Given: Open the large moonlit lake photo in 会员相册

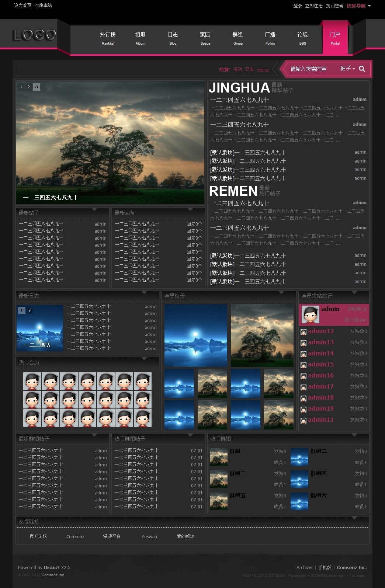Looking at the screenshot, I should [x=196, y=335].
